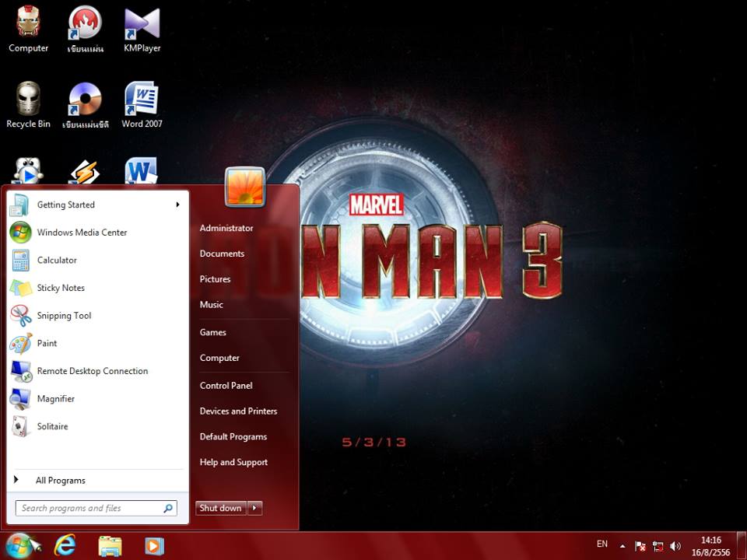Launch Internet Explorer from taskbar
Screen dimensions: 747x560
click(65, 546)
